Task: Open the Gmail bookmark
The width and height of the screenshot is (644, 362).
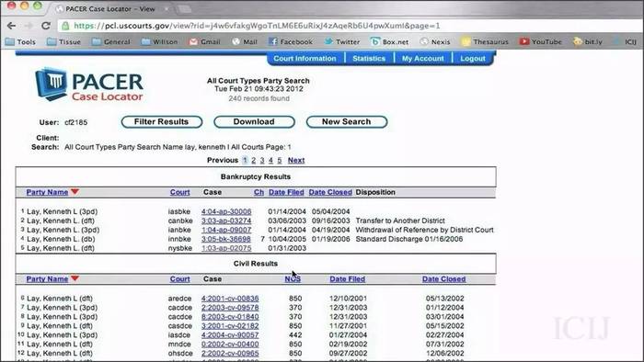Action: (x=204, y=42)
